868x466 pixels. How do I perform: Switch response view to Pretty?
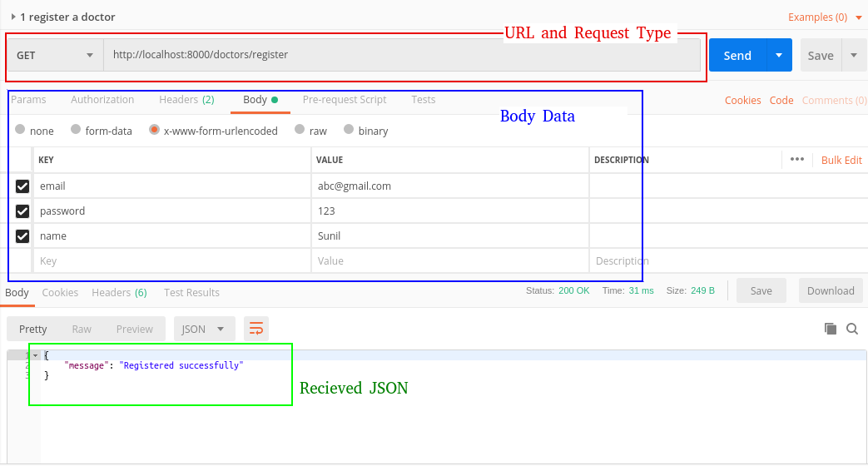pyautogui.click(x=32, y=329)
